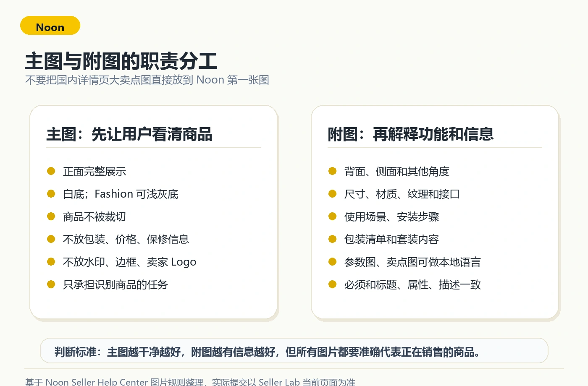Screen dimensions: 588x386
Task: Click the text 包装清单和套装内容
Action: click(x=391, y=239)
